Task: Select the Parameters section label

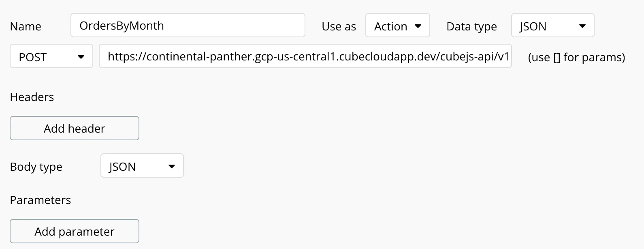Action: (x=41, y=200)
